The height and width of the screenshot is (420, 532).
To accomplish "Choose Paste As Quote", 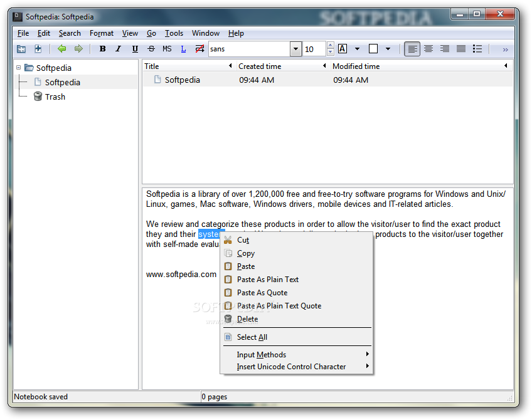I will (x=297, y=293).
